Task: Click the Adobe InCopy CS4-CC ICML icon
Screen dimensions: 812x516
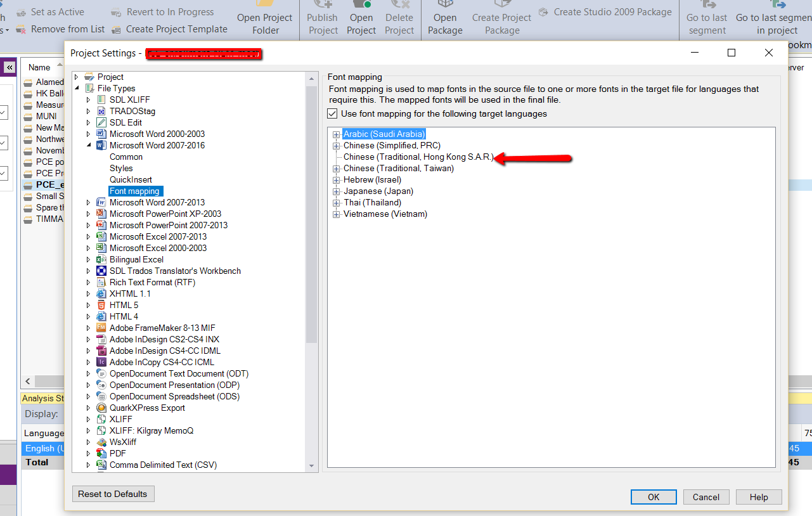Action: point(101,362)
